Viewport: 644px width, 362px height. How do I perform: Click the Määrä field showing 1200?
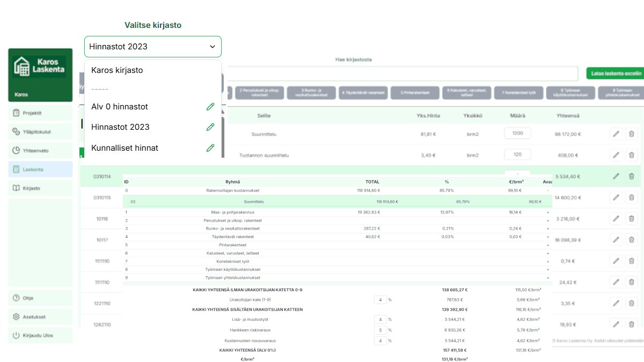point(517,134)
